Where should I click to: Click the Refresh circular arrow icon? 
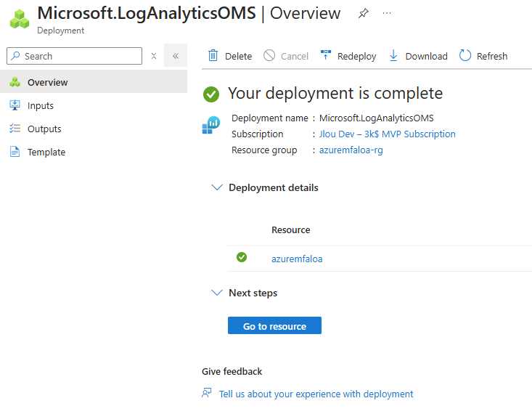[465, 55]
